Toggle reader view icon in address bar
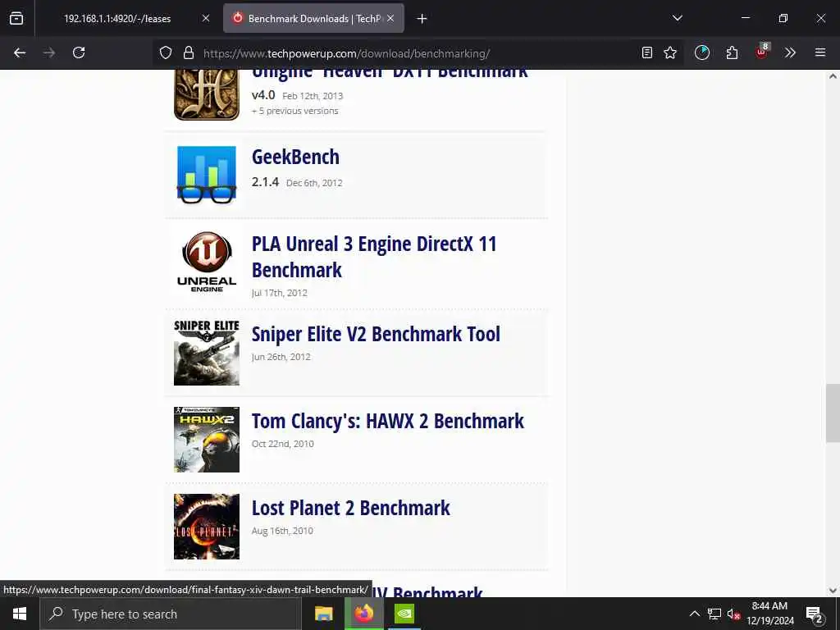This screenshot has width=840, height=630. 647,52
